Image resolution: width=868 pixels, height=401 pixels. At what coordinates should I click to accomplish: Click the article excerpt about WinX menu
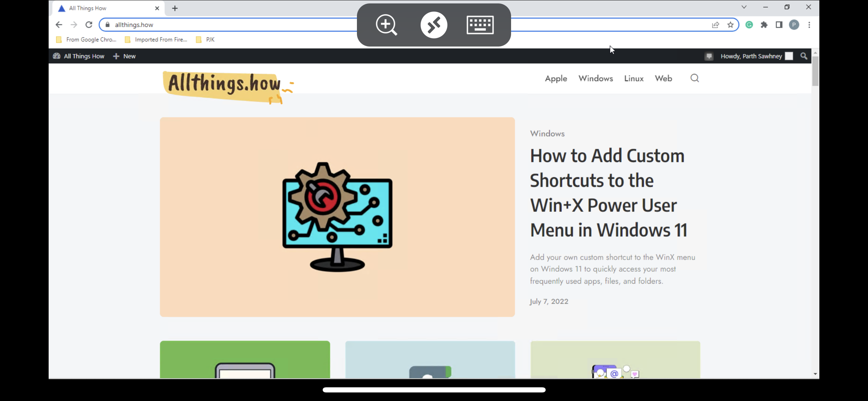point(612,269)
